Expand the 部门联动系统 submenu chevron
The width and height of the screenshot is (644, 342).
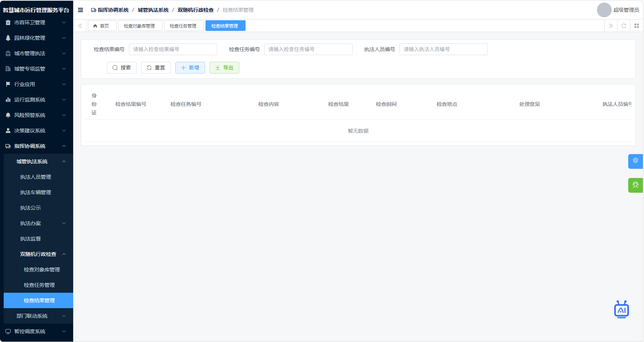(64, 316)
